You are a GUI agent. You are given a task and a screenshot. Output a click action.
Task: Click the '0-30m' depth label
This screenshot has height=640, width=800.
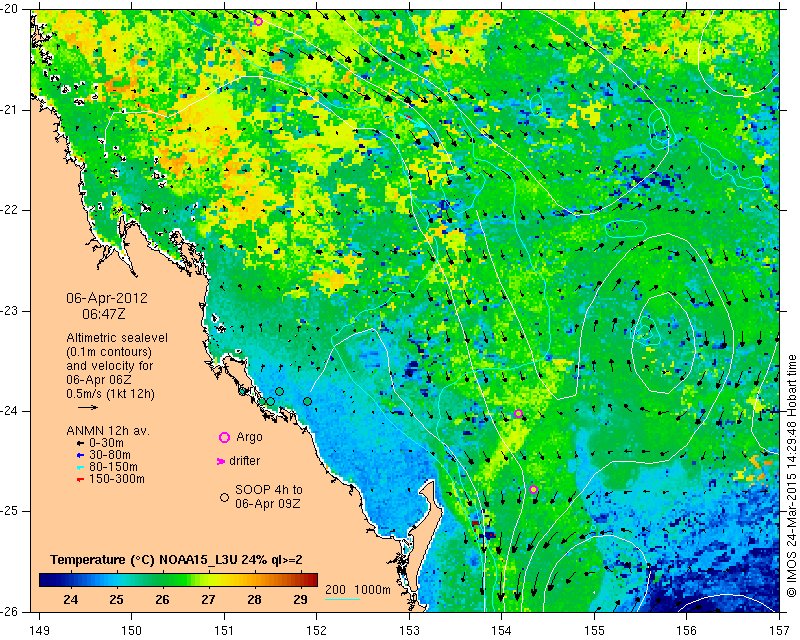point(106,443)
